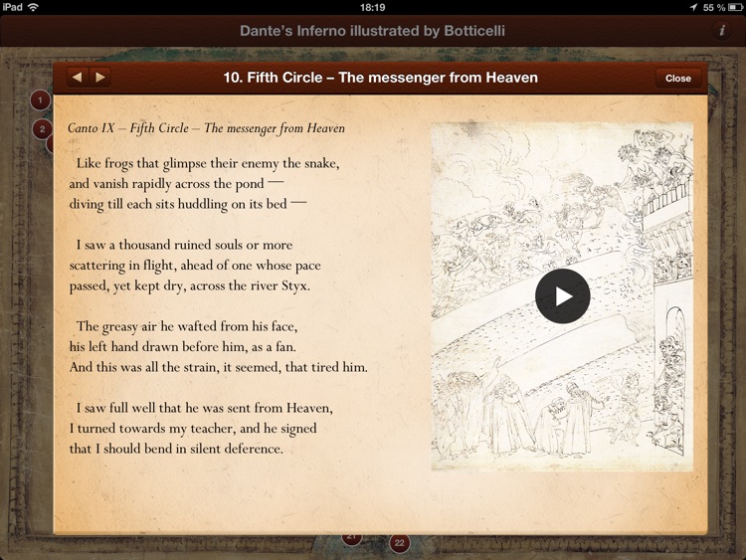This screenshot has height=560, width=746.
Task: Tap the Wi-Fi status icon
Action: pos(33,7)
